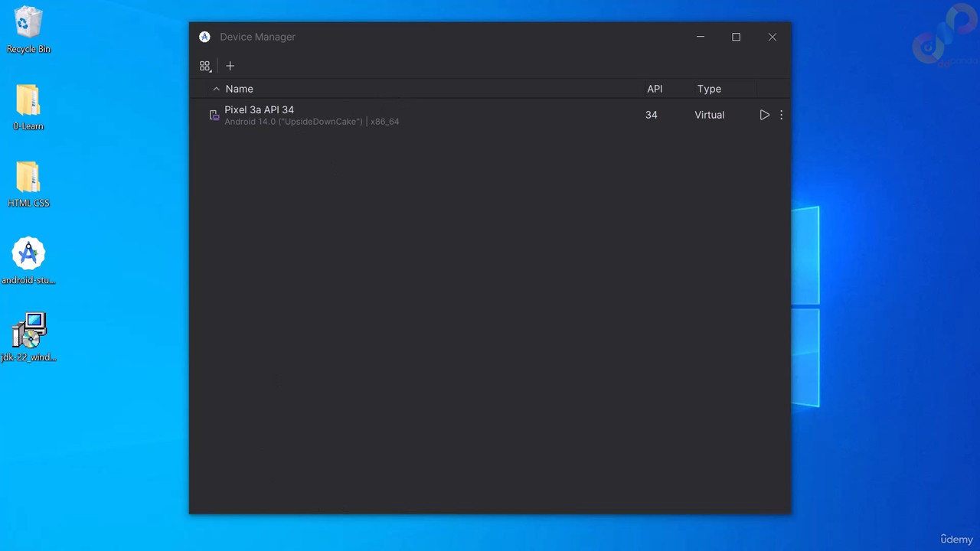Click the virtual device icon beside Pixel 3a
The image size is (980, 551).
[x=214, y=115]
